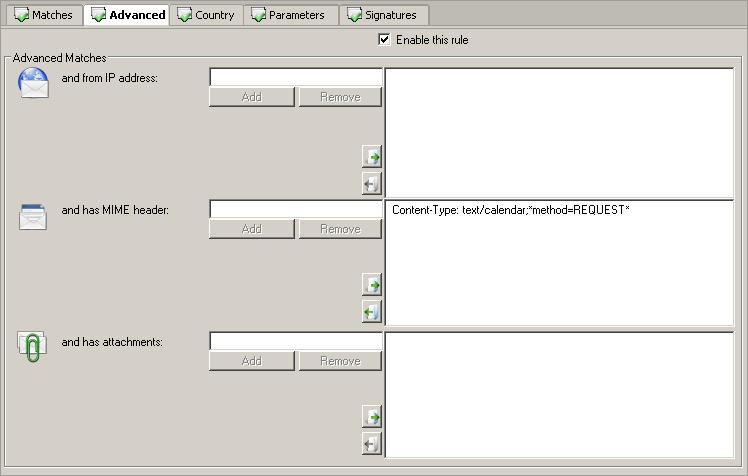
Task: Click the MIME header envelope icon
Action: coord(33,215)
